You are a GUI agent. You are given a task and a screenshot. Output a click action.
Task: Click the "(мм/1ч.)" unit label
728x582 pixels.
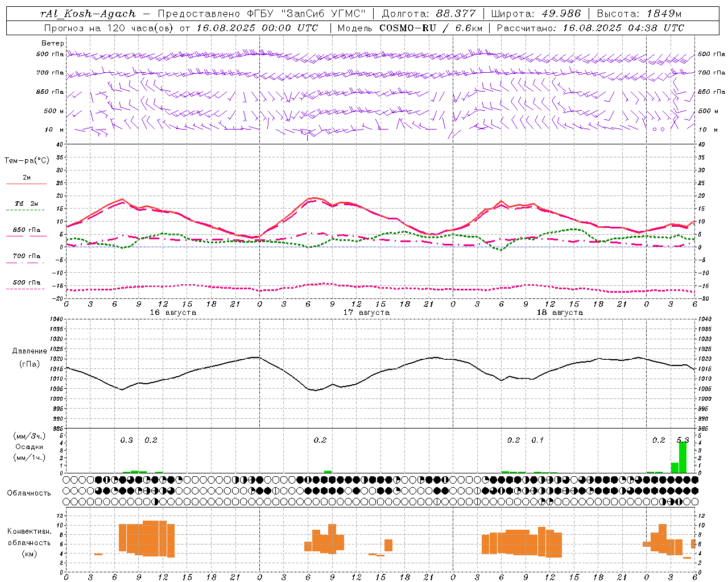[x=30, y=458]
